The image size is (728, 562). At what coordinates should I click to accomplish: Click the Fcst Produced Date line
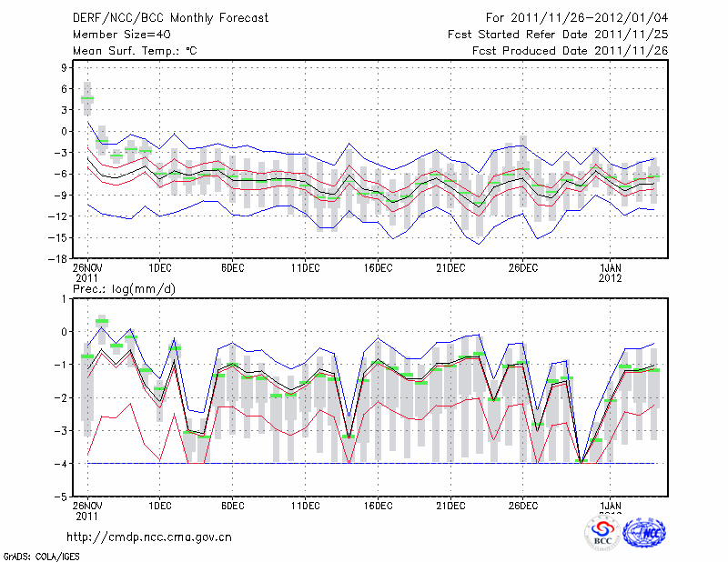(x=570, y=51)
